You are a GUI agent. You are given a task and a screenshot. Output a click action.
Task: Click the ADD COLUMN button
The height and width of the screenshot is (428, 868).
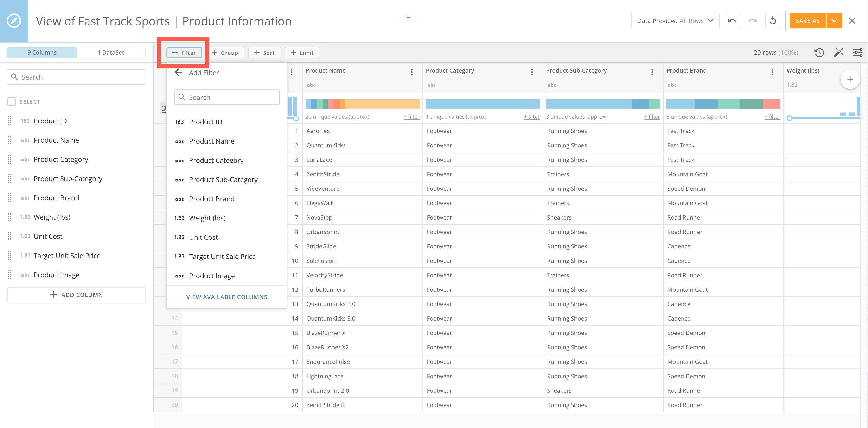77,295
